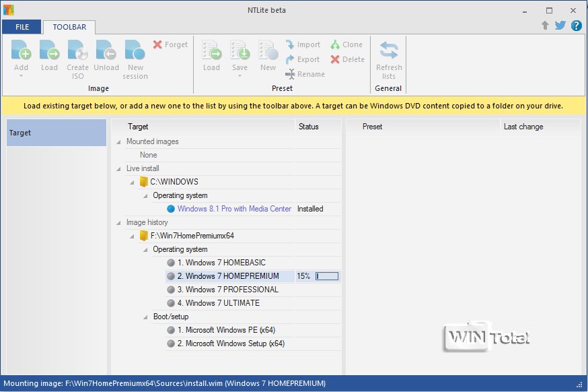The image size is (588, 392).
Task: Click the gray up arrow icon
Action: pyautogui.click(x=545, y=25)
